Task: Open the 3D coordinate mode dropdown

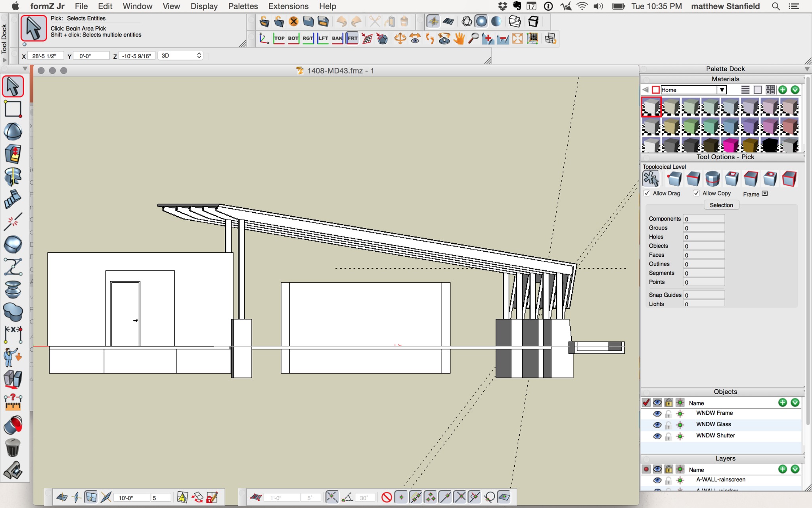Action: (181, 56)
